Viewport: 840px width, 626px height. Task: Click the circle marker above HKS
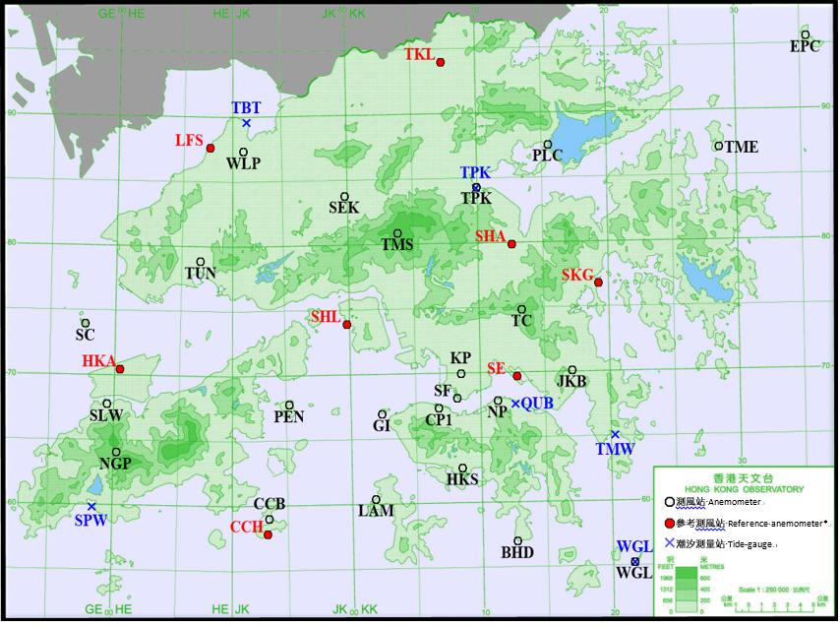(462, 468)
